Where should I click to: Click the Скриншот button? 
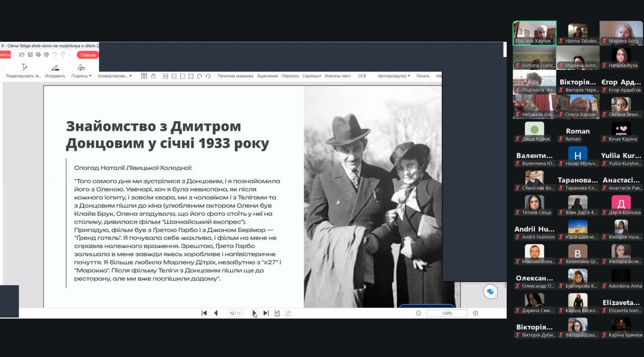312,76
